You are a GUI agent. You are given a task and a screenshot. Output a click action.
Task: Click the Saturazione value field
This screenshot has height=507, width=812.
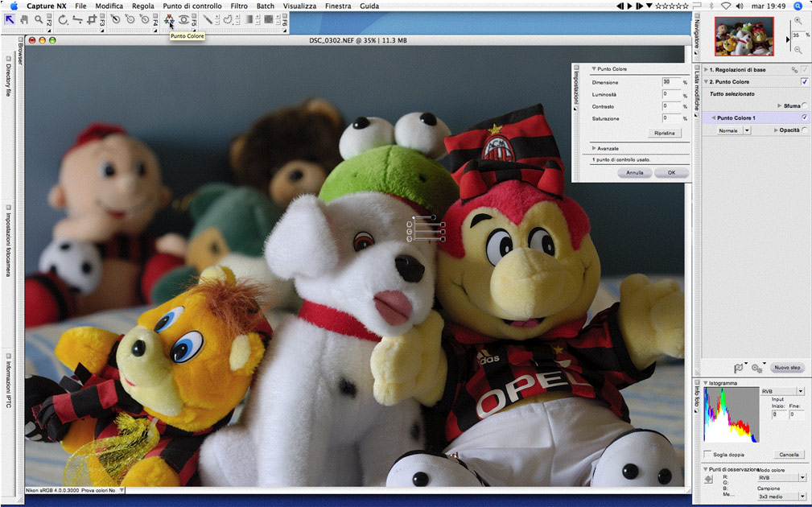click(x=672, y=118)
